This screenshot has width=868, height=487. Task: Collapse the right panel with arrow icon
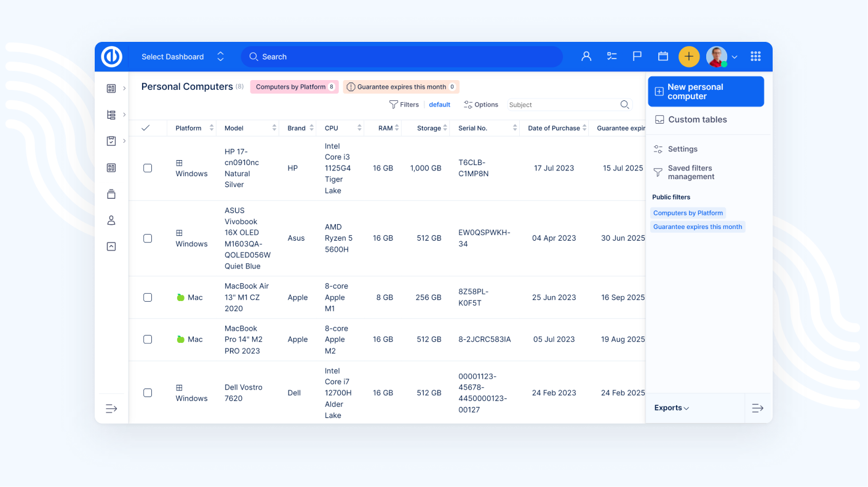(758, 408)
